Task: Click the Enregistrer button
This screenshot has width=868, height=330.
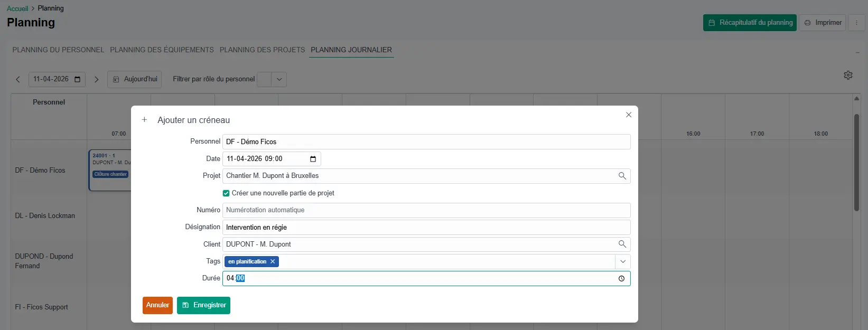Action: pos(203,305)
